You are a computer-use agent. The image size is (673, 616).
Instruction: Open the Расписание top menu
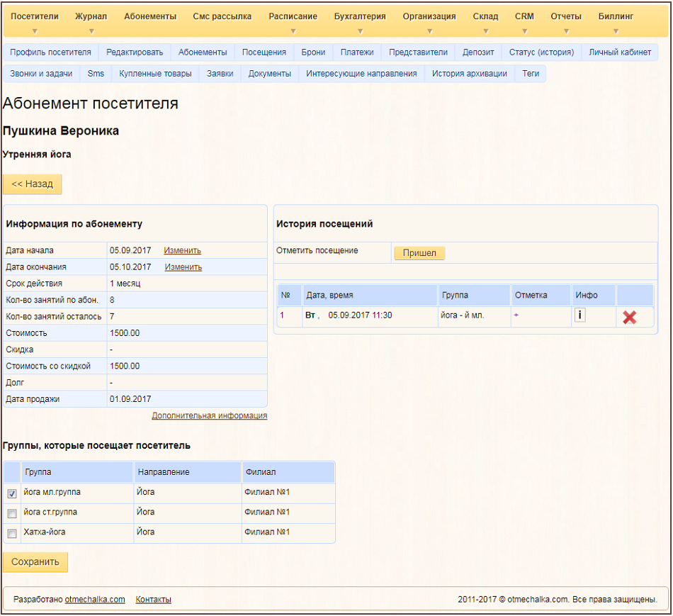[x=293, y=17]
